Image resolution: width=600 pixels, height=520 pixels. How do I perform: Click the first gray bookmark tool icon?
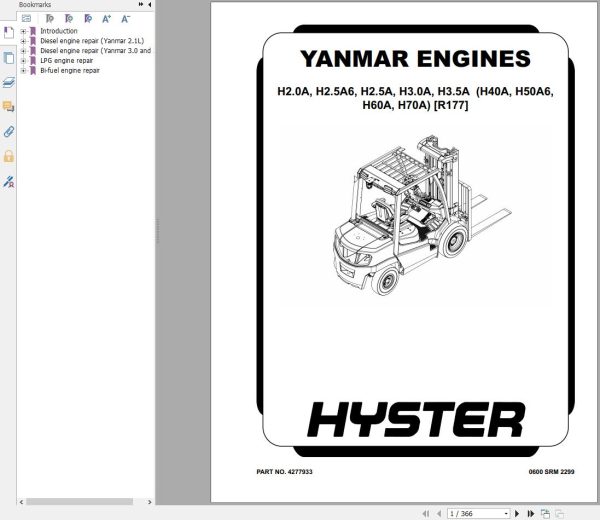click(x=49, y=18)
